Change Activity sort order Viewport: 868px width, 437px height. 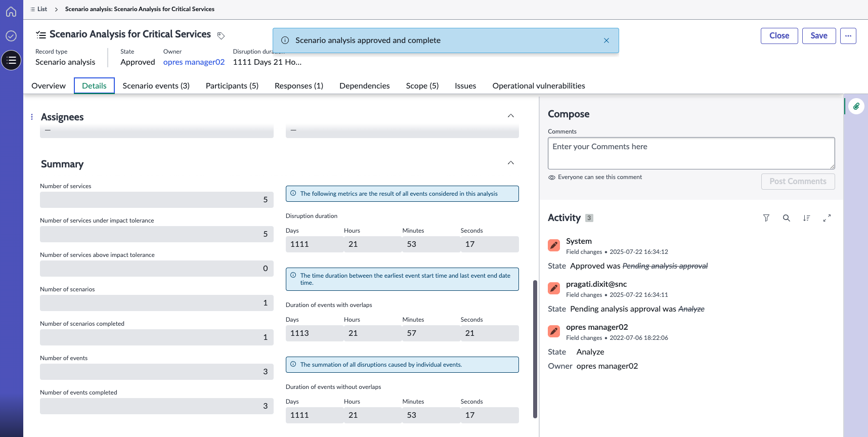click(x=807, y=218)
